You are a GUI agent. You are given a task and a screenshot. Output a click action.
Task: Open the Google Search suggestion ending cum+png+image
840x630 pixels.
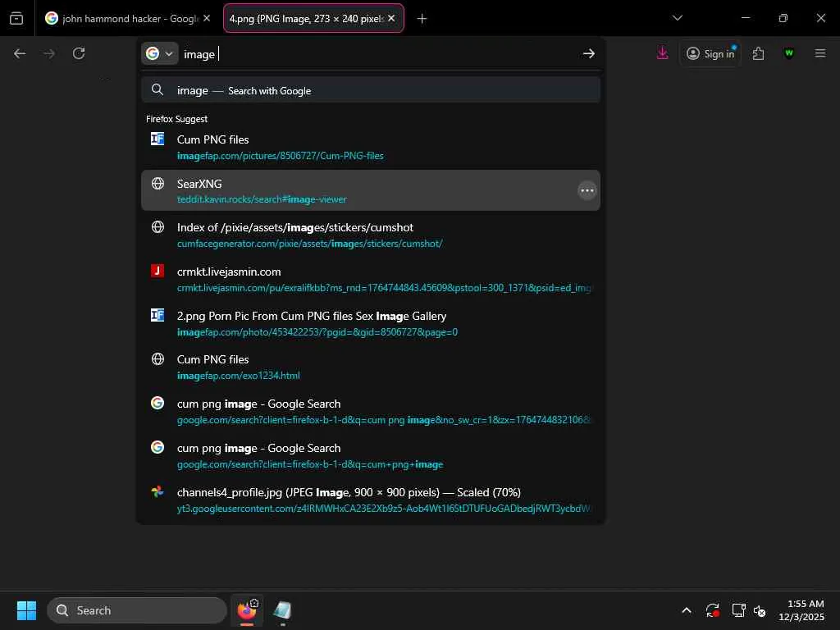pyautogui.click(x=371, y=455)
